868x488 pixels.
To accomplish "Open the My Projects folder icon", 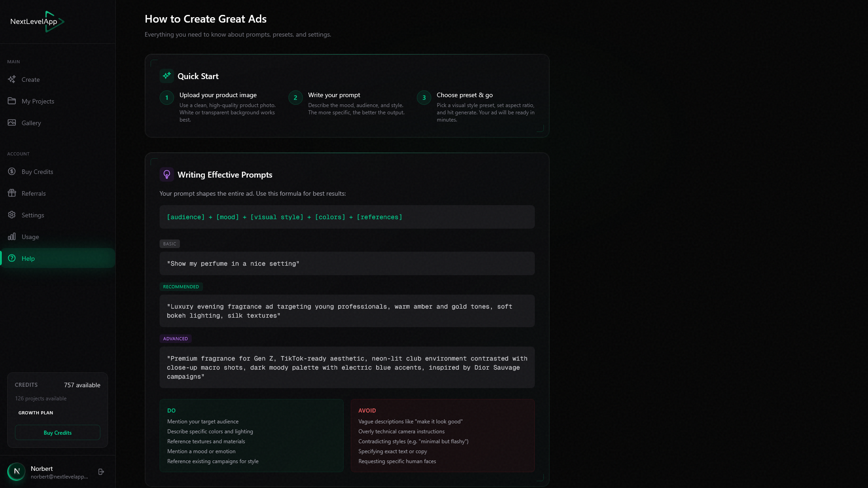I will tap(12, 101).
